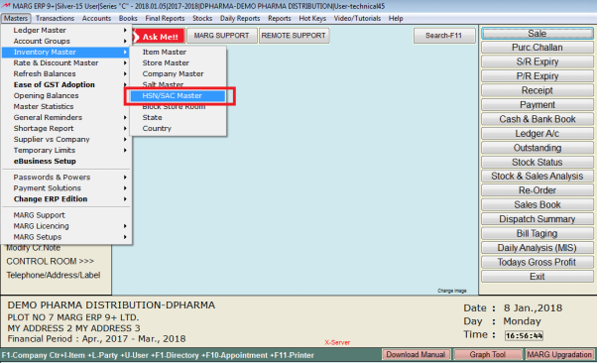Click the Change Image link
The image size is (597, 364).
452,291
